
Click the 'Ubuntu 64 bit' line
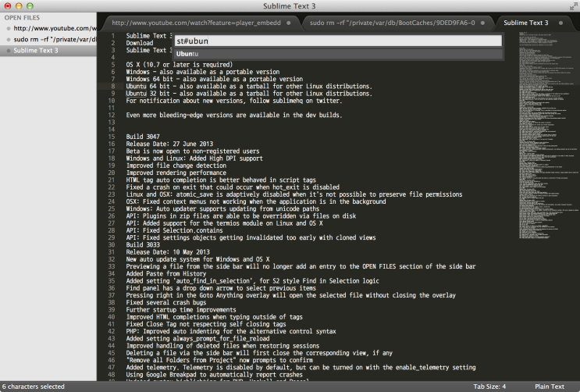tap(249, 86)
